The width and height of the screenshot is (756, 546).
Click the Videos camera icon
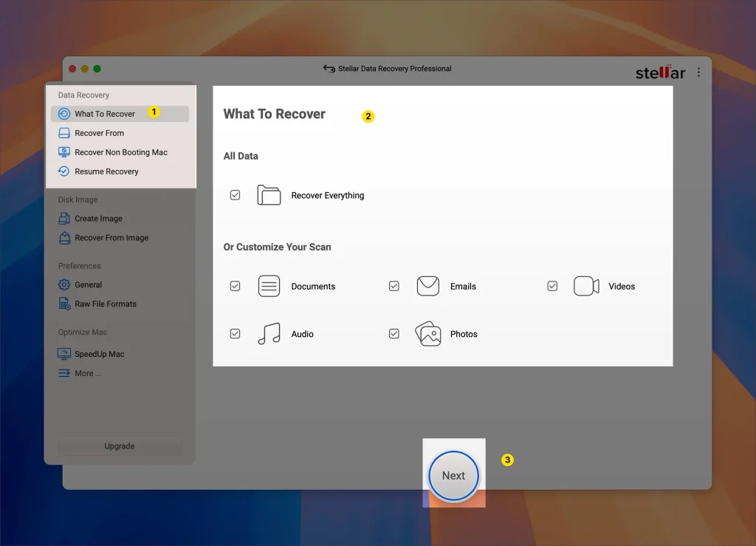pos(586,286)
